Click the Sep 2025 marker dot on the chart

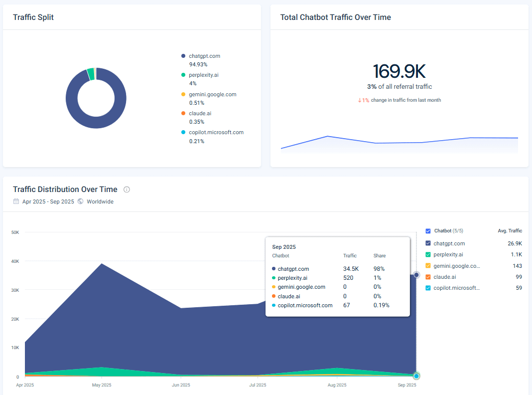tap(416, 275)
